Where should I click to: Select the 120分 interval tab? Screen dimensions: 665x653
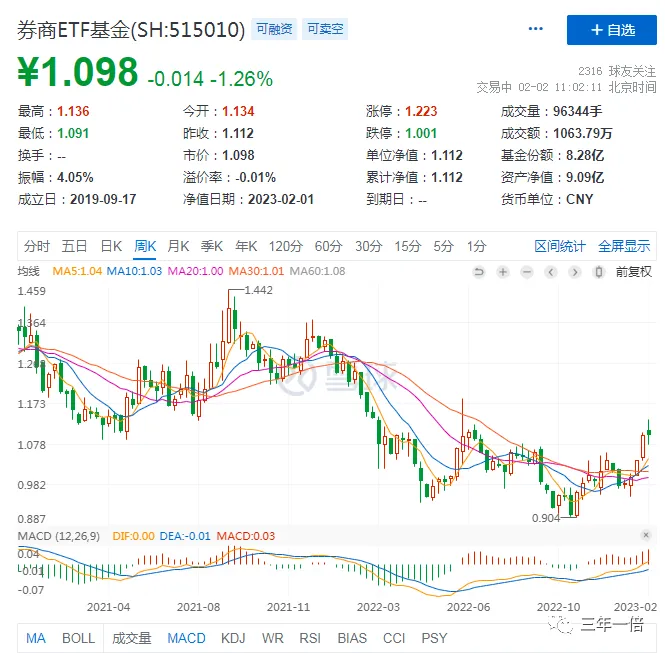click(285, 246)
